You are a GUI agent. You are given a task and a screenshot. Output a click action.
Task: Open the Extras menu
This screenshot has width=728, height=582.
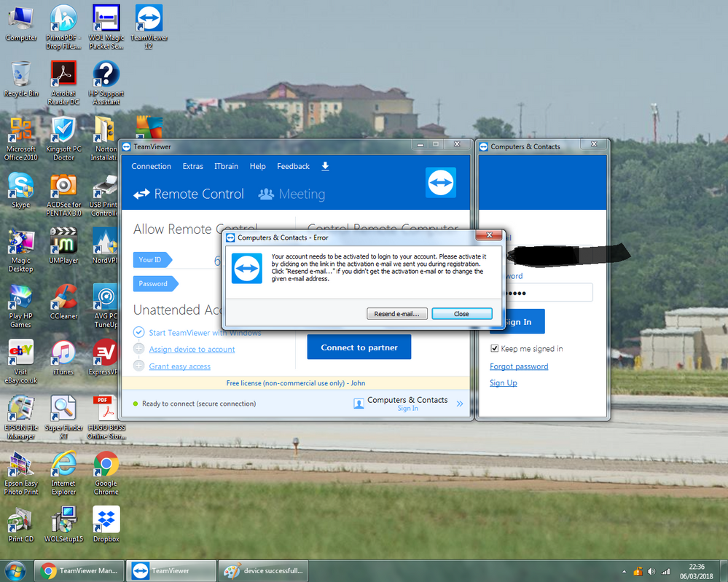click(x=192, y=166)
